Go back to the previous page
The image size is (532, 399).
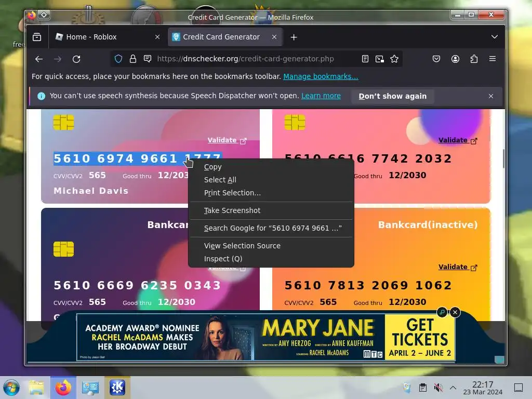tap(39, 59)
